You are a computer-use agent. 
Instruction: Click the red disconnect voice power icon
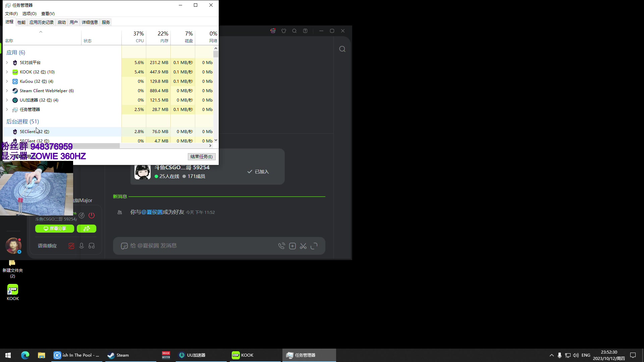(92, 215)
